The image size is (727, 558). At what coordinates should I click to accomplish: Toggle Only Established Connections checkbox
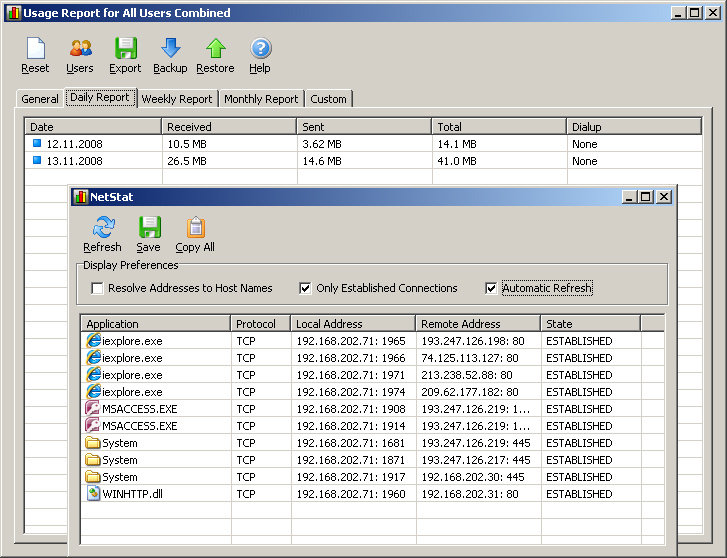(305, 289)
